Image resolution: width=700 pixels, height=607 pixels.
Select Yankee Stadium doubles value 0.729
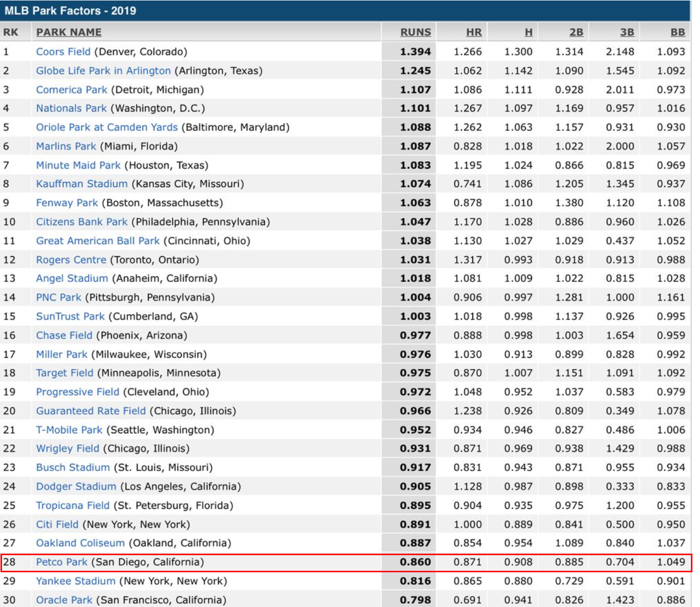coord(569,581)
